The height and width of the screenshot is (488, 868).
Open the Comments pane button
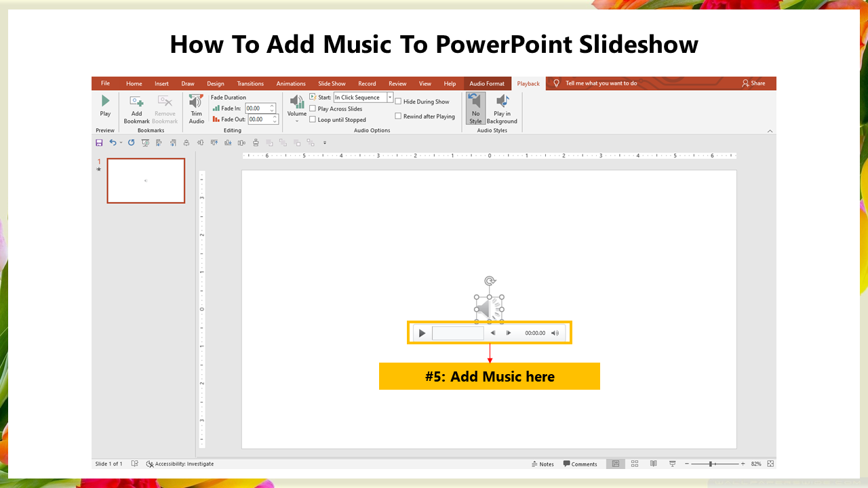[x=580, y=464]
